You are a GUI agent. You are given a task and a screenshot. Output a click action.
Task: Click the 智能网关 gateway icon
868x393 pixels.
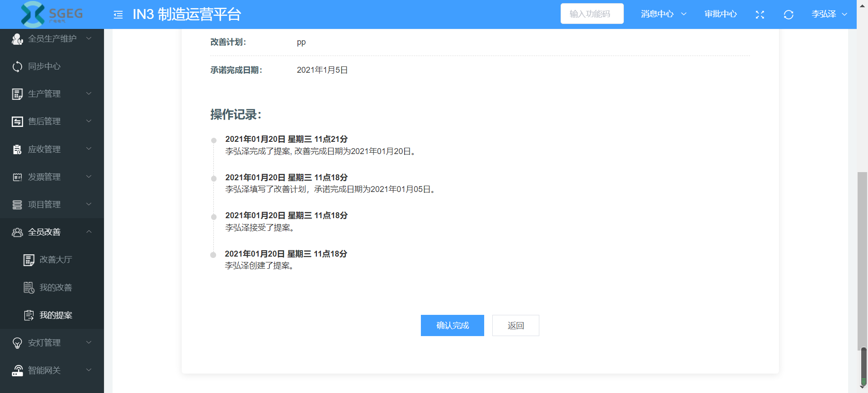coord(17,370)
